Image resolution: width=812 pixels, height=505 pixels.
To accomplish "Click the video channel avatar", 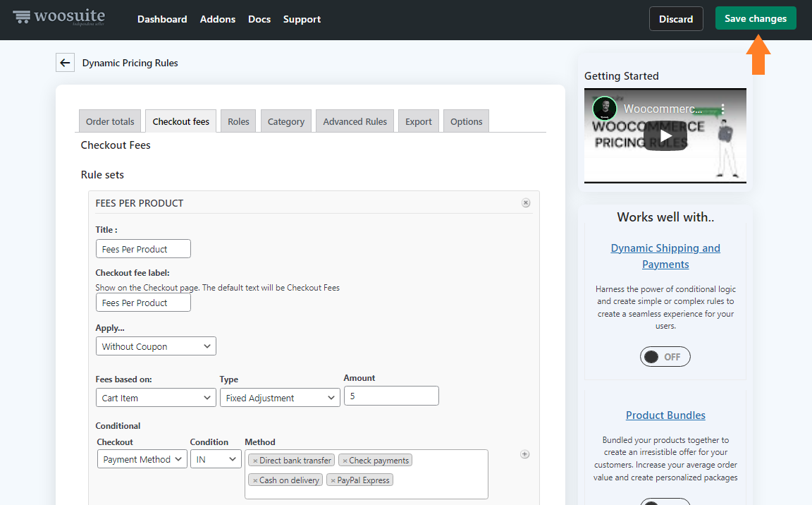I will (x=604, y=109).
